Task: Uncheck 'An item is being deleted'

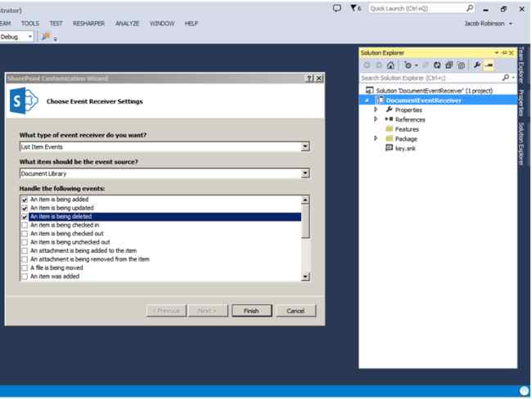Action: (25, 217)
